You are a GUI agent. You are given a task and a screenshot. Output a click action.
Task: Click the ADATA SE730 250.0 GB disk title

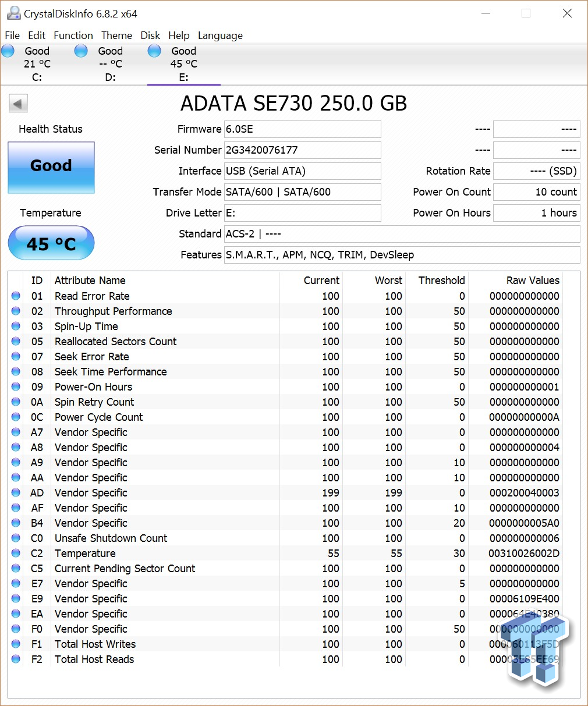pyautogui.click(x=293, y=104)
